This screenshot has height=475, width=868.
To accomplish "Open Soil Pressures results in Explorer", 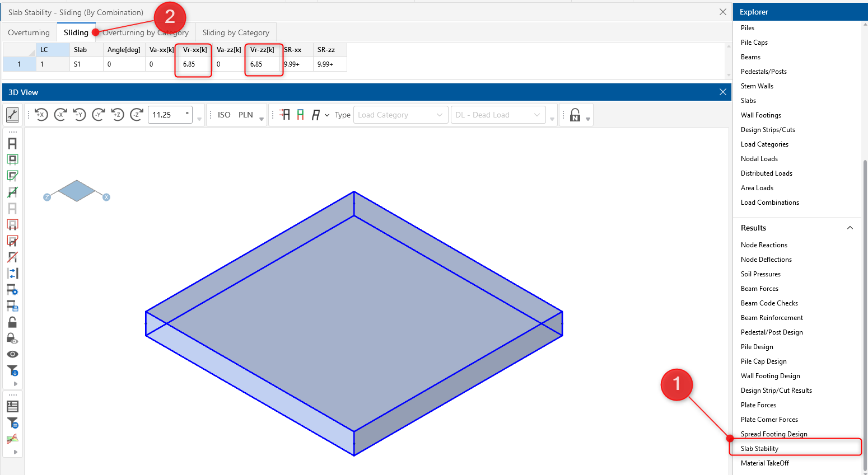I will (760, 274).
